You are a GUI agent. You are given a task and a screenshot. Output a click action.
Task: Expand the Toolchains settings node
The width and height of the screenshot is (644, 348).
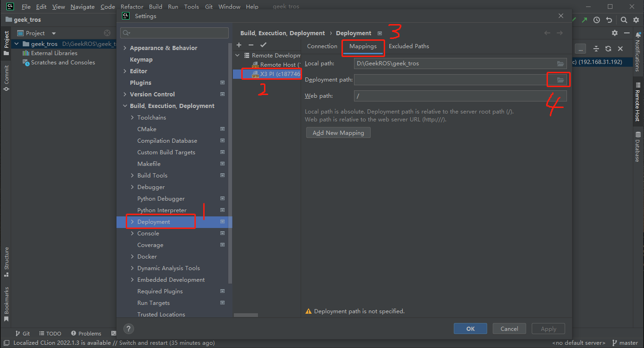[132, 117]
